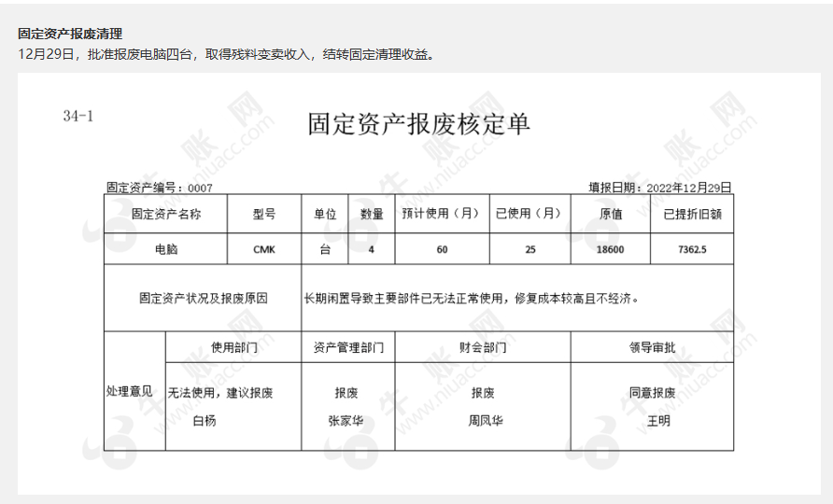Image resolution: width=833 pixels, height=504 pixels.
Task: Click the 已提折旧额 value 7362.5
Action: point(692,250)
